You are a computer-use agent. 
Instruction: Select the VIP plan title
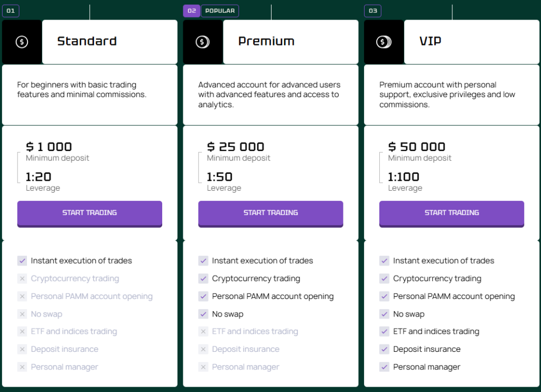click(x=430, y=41)
